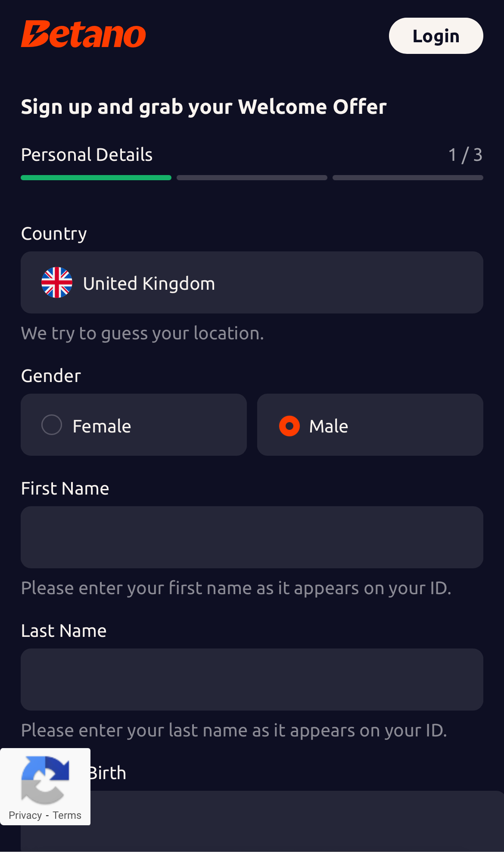The width and height of the screenshot is (504, 852).
Task: Open the reCAPTCHA Terms link
Action: pyautogui.click(x=67, y=815)
